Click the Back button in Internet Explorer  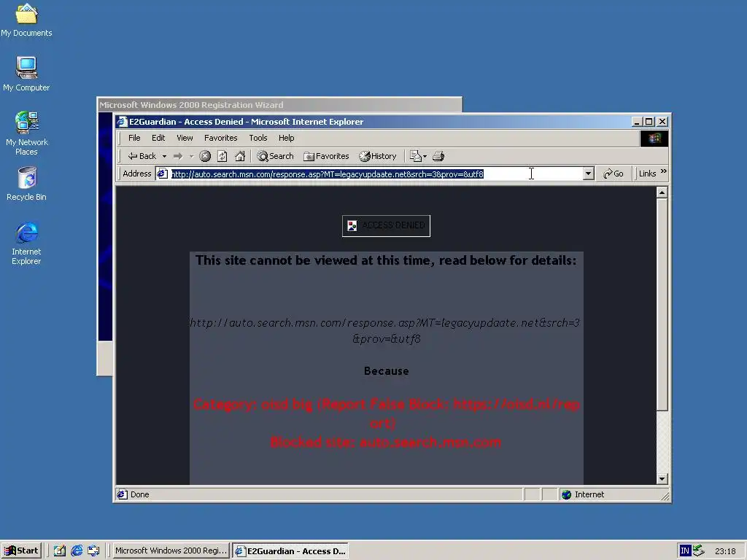click(142, 156)
